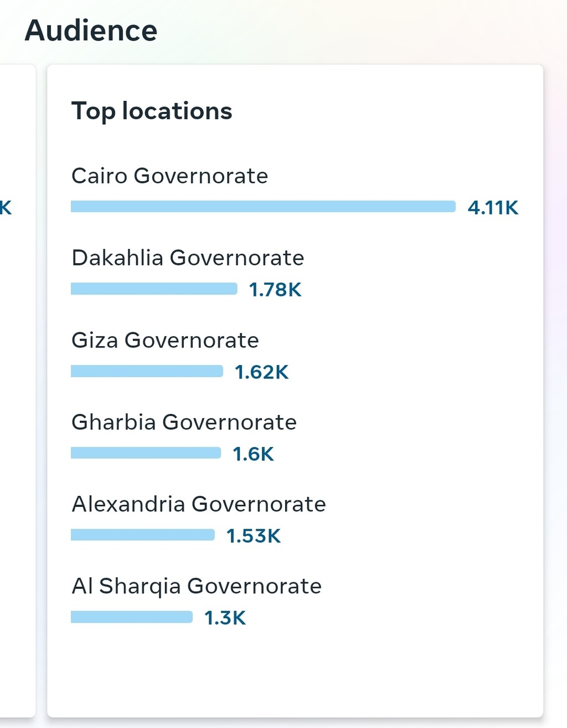
Task: Choose the Gharbia Governorate location label
Action: 184,422
